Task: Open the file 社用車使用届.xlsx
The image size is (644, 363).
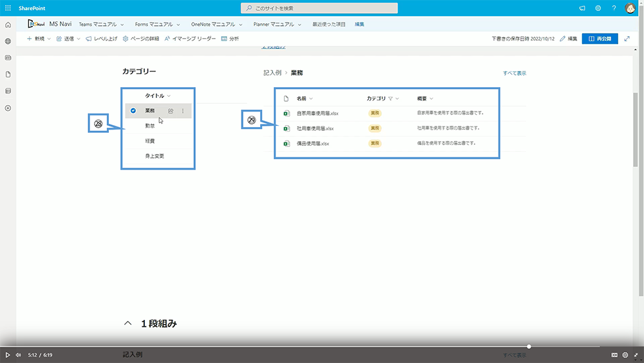Action: pyautogui.click(x=315, y=128)
